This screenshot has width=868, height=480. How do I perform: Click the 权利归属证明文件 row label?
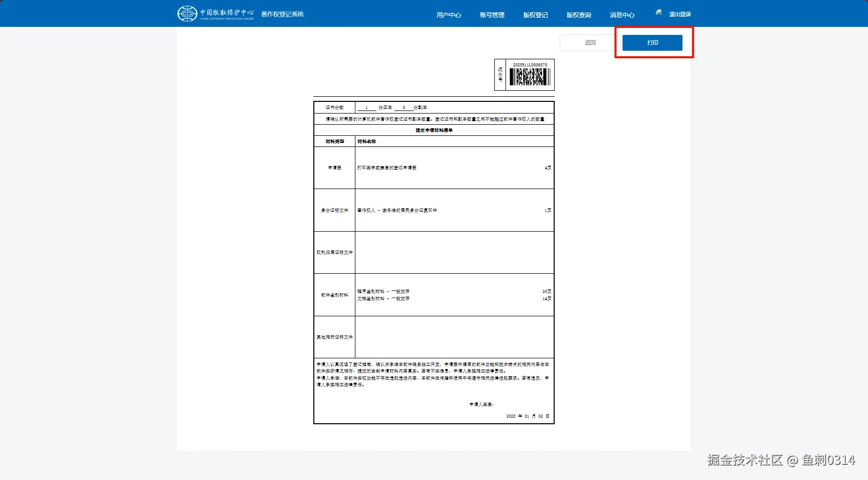(335, 252)
